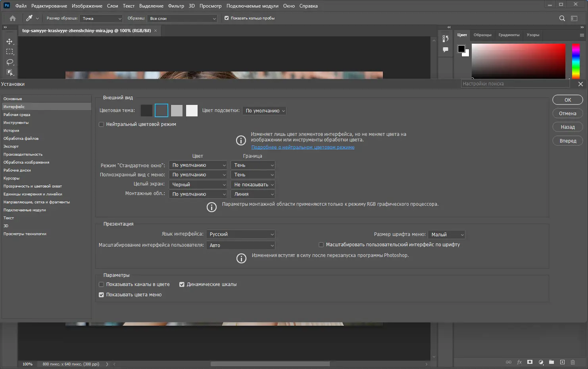Open the Окно menu

tap(289, 6)
